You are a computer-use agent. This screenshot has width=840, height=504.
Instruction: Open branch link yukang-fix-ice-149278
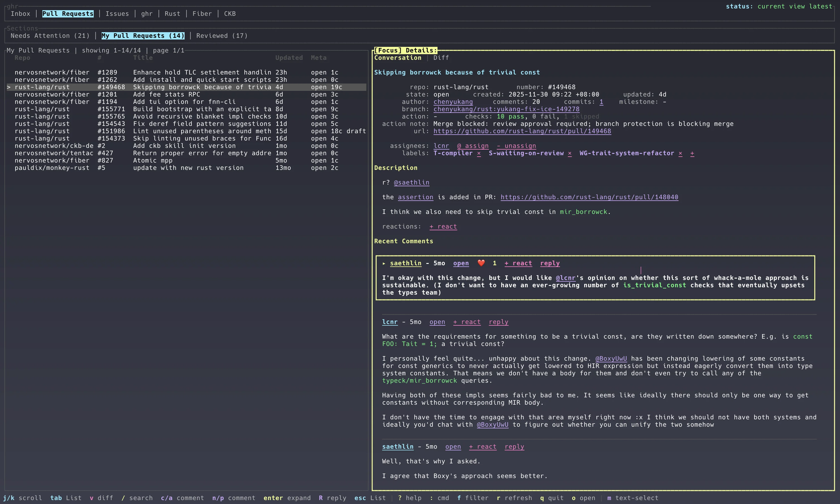[506, 109]
